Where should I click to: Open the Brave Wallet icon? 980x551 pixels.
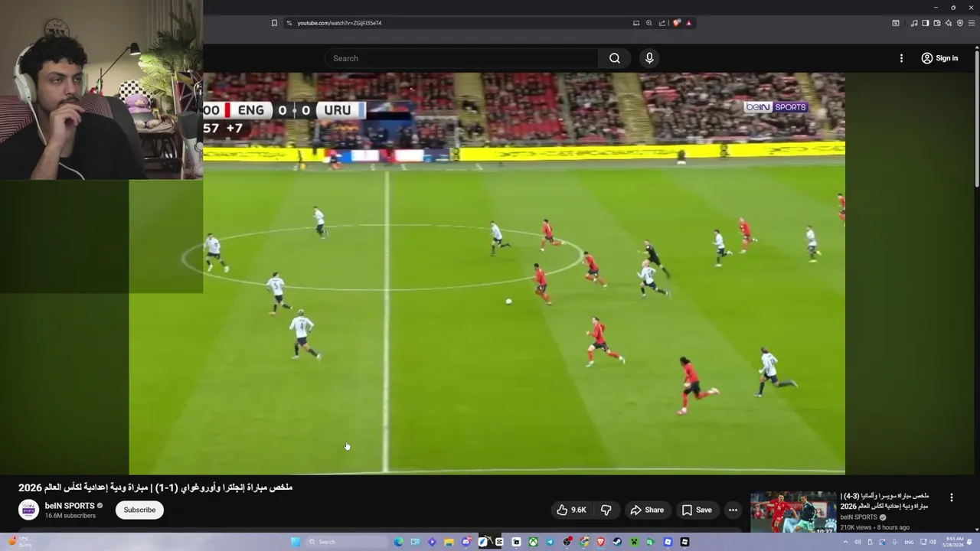coord(937,23)
